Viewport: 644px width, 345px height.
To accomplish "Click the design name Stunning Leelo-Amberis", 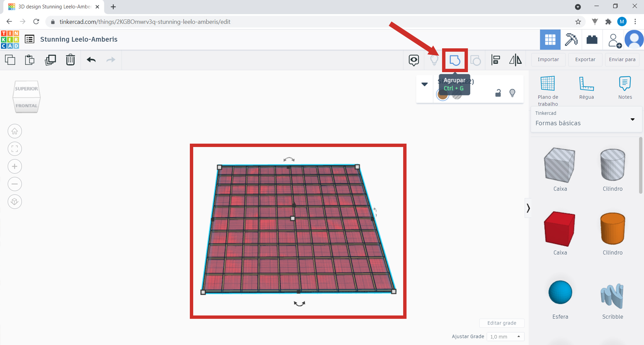I will click(x=79, y=39).
